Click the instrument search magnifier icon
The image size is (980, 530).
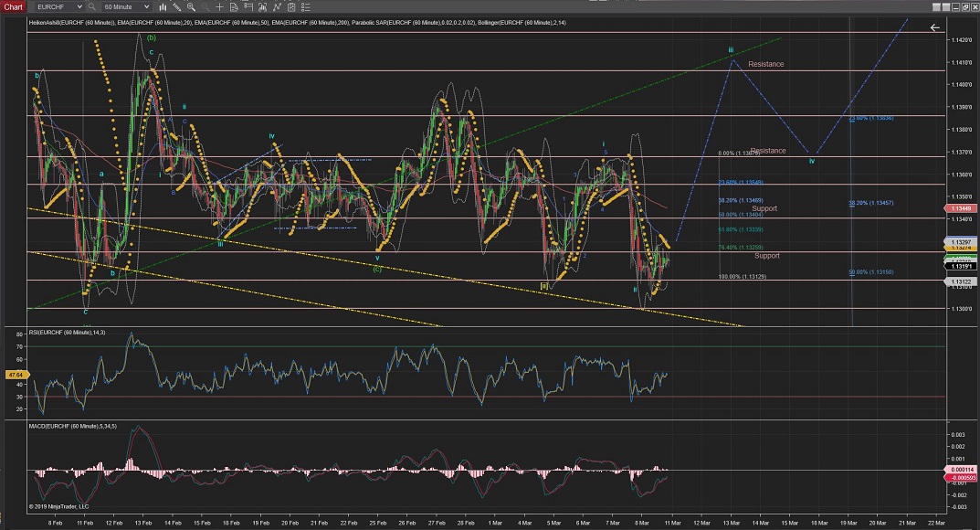pos(92,7)
